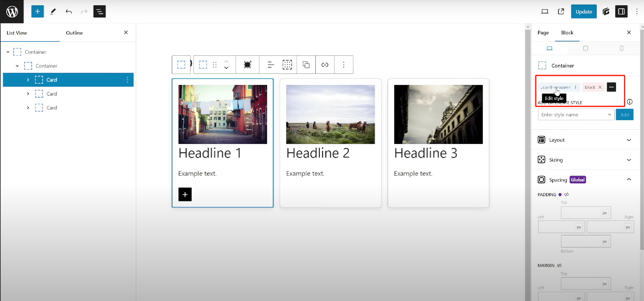Click the Add style button
The image size is (644, 301).
click(x=624, y=115)
